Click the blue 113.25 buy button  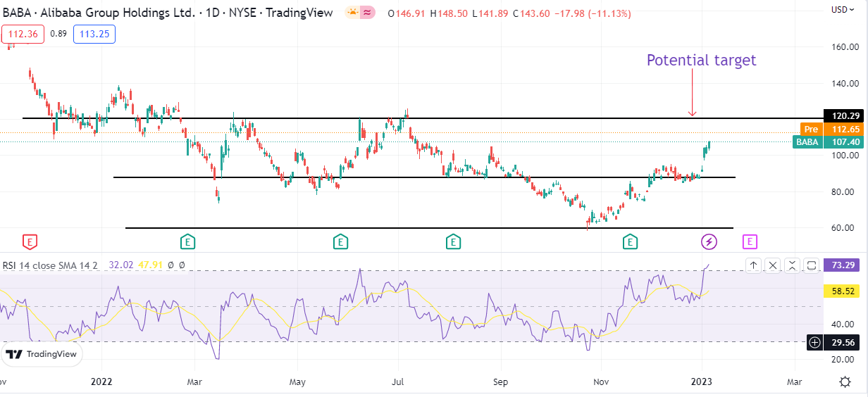click(x=94, y=34)
